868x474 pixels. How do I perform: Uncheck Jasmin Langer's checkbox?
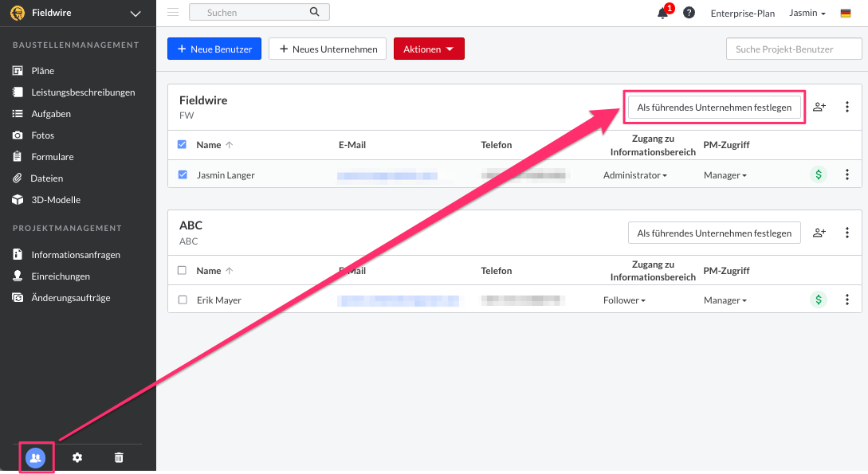tap(183, 174)
